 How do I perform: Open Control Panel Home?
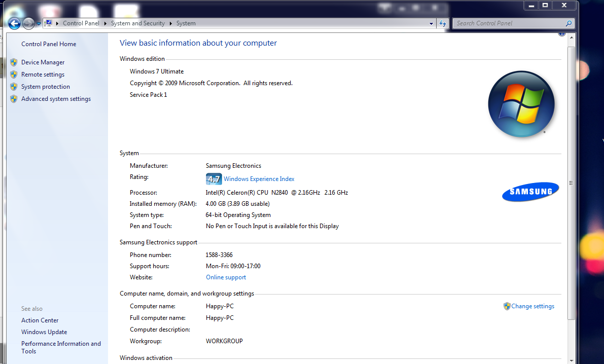point(49,44)
